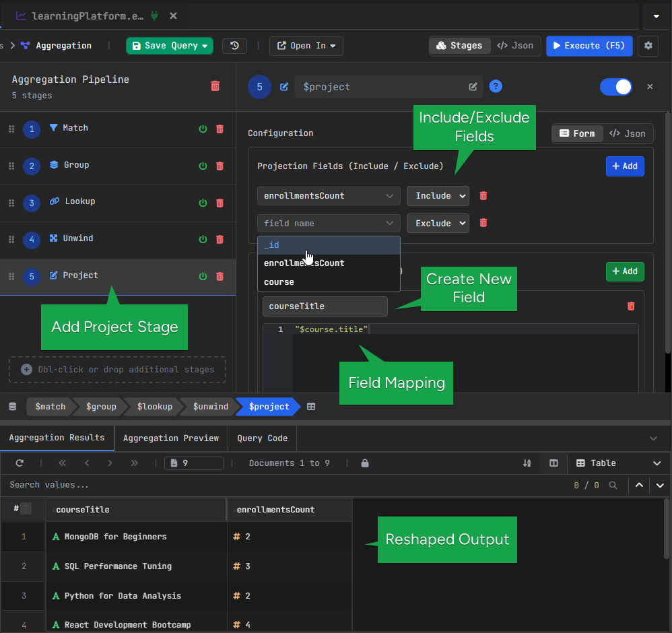
Task: Grab the Lookup stage drag handle
Action: point(11,203)
